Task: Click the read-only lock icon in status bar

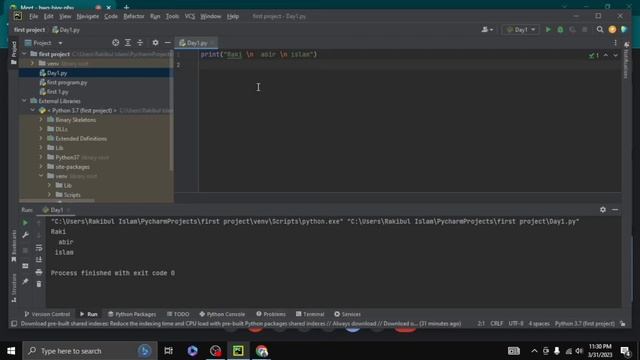Action: (x=622, y=324)
